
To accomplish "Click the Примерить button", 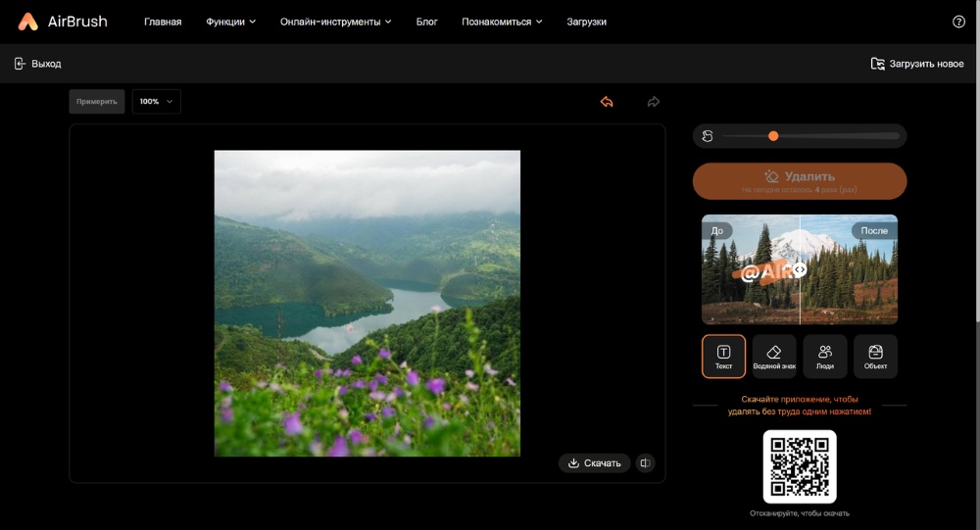I will (97, 102).
